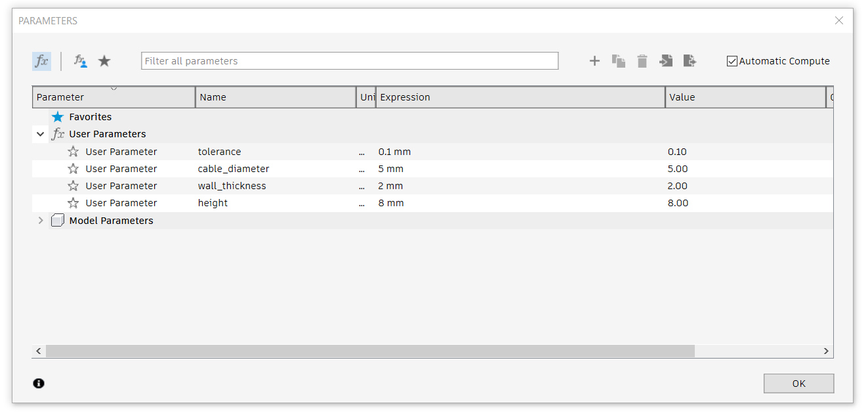Select the height name cell
The height and width of the screenshot is (419, 868).
pos(276,203)
